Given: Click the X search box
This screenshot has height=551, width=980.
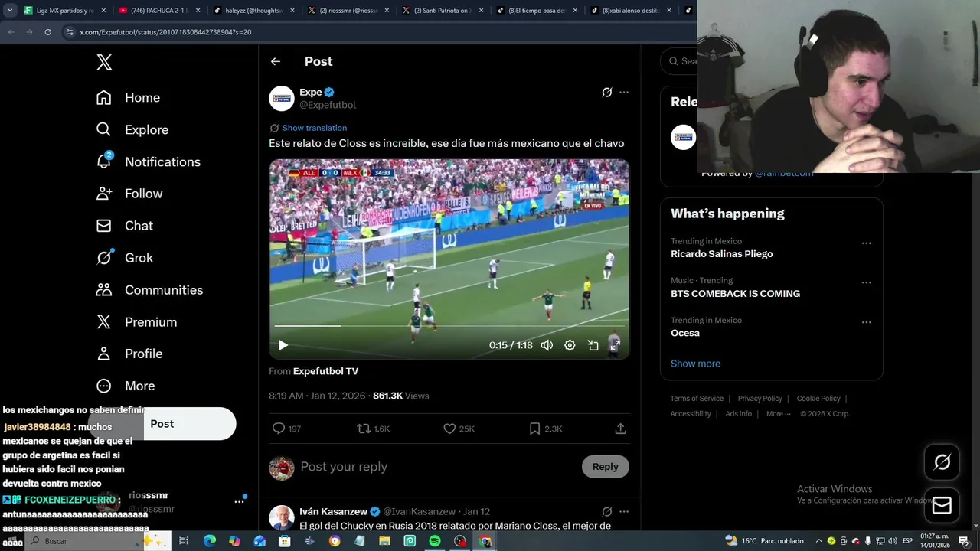Looking at the screenshot, I should click(681, 61).
